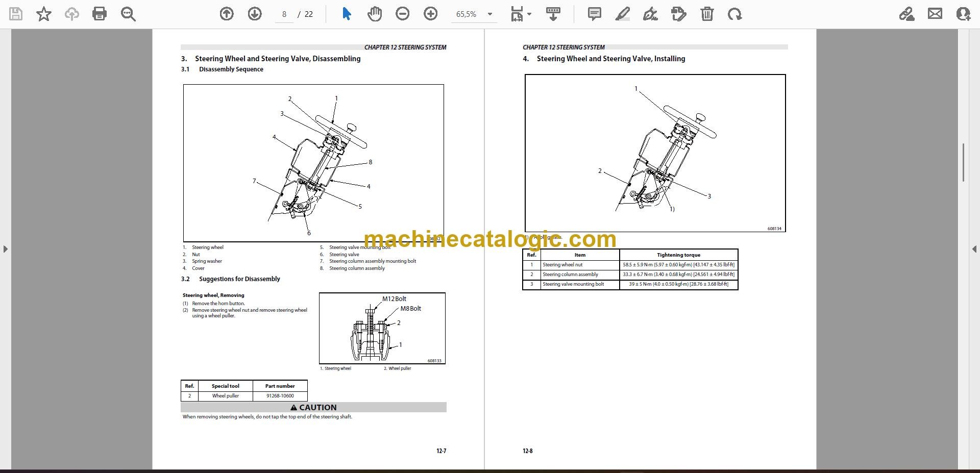Click page number '12-7'
This screenshot has height=473, width=980.
(441, 451)
